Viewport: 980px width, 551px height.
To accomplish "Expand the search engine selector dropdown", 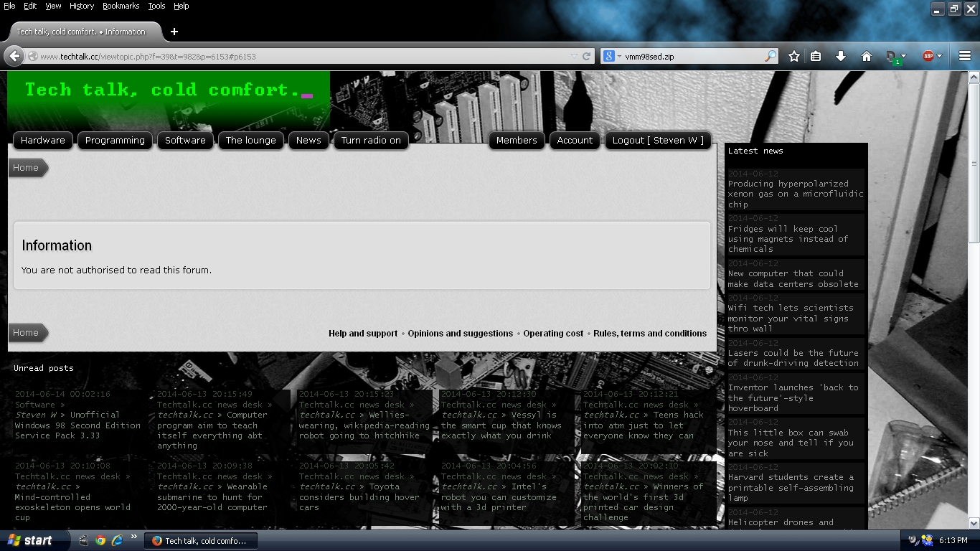I will coord(619,56).
